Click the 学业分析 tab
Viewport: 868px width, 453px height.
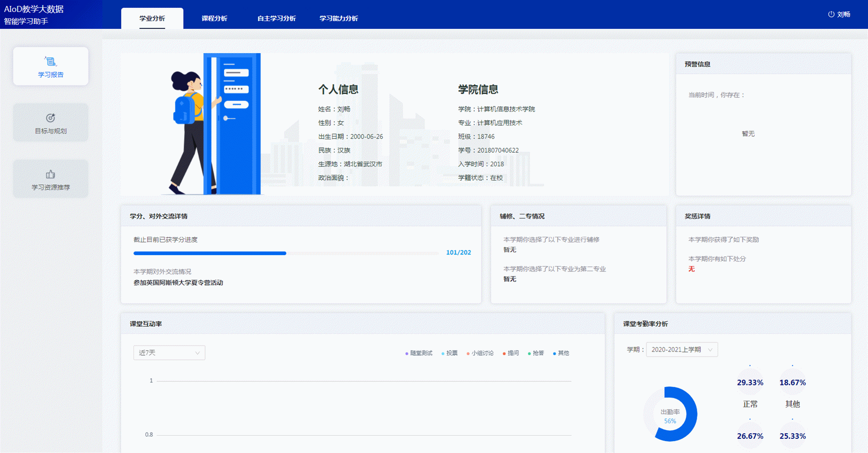point(152,18)
